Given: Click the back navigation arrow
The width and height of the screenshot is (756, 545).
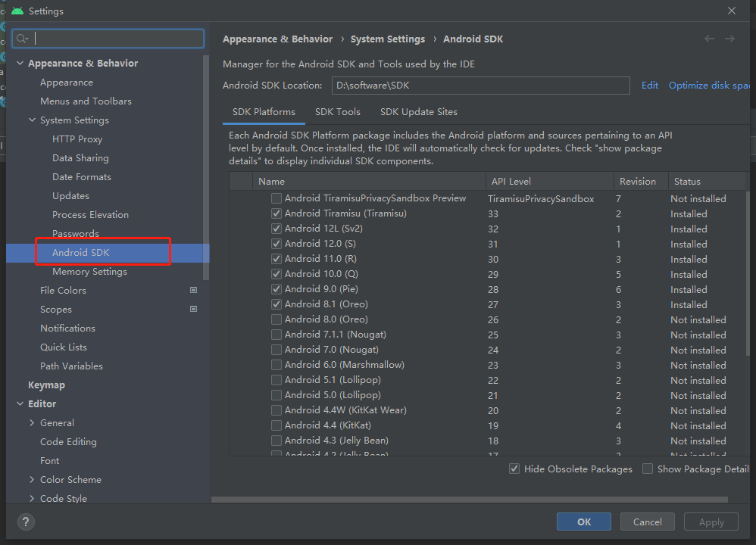Looking at the screenshot, I should [x=709, y=39].
